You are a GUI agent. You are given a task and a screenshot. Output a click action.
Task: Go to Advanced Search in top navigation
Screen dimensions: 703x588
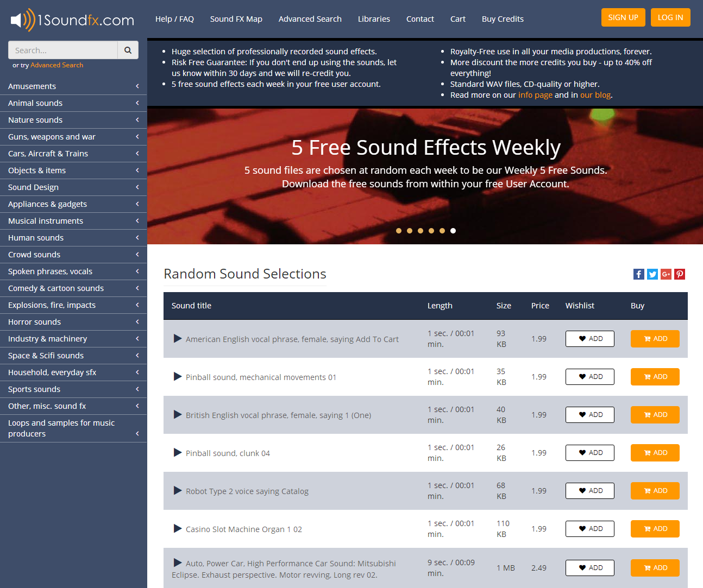(x=310, y=19)
